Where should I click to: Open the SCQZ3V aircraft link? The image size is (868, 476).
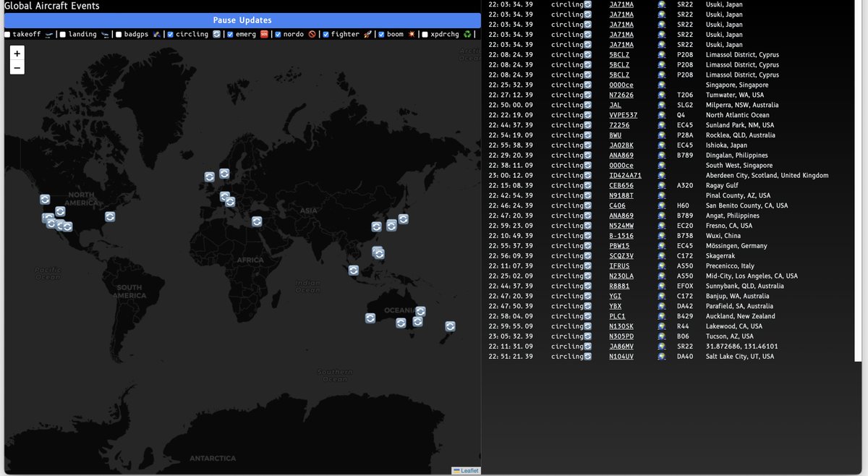tap(621, 256)
